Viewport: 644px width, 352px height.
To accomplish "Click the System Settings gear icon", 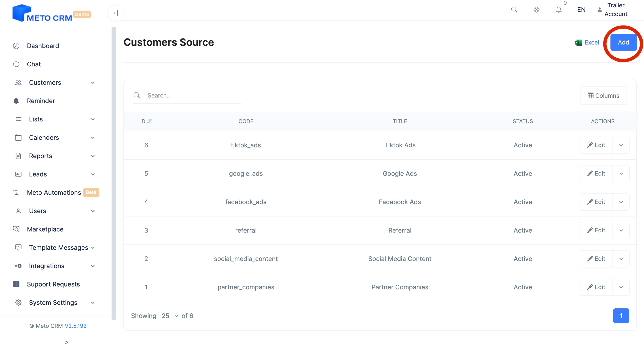I will tap(18, 303).
